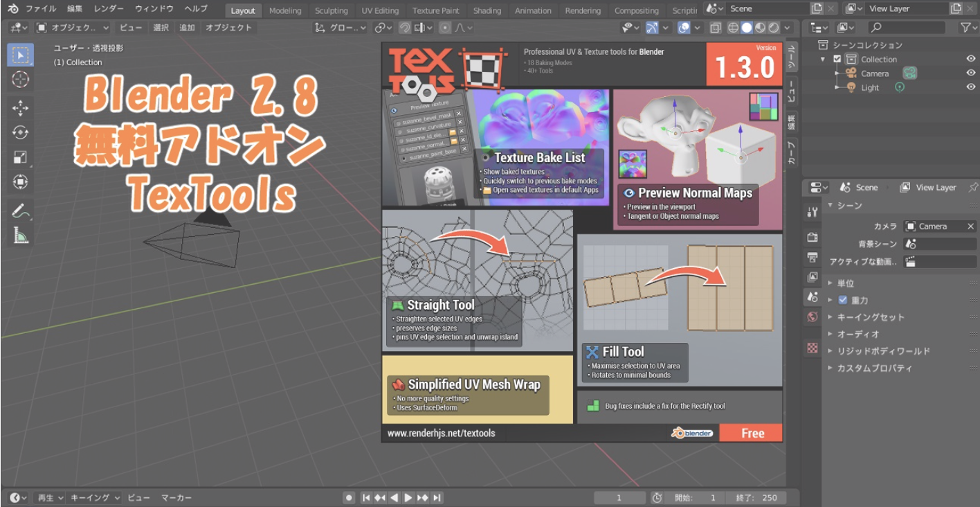This screenshot has height=507, width=980.
Task: Create a new scene with duplicate icon
Action: click(x=817, y=8)
